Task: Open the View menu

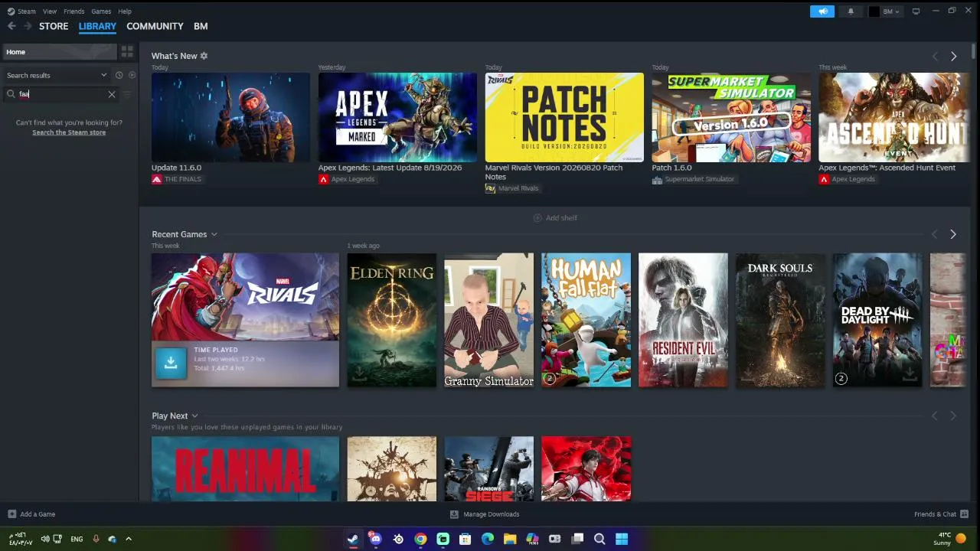Action: pos(50,11)
